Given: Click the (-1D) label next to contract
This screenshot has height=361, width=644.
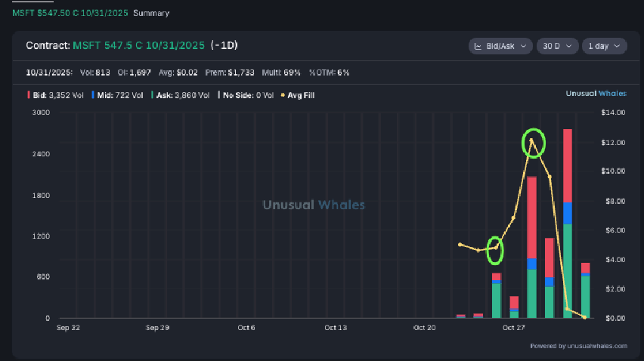Looking at the screenshot, I should tap(224, 45).
